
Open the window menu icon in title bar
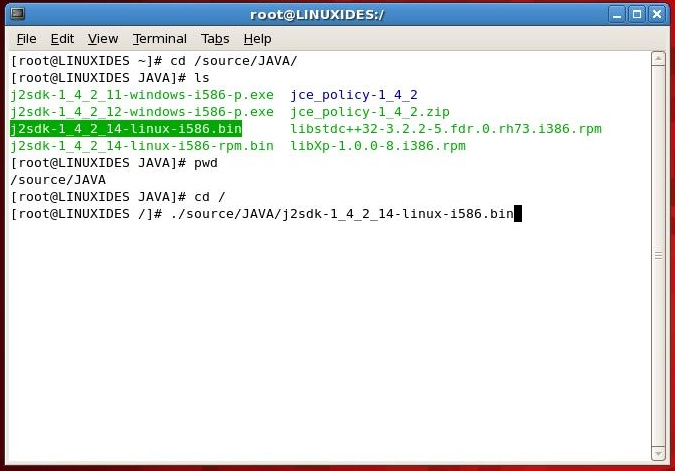[x=18, y=14]
